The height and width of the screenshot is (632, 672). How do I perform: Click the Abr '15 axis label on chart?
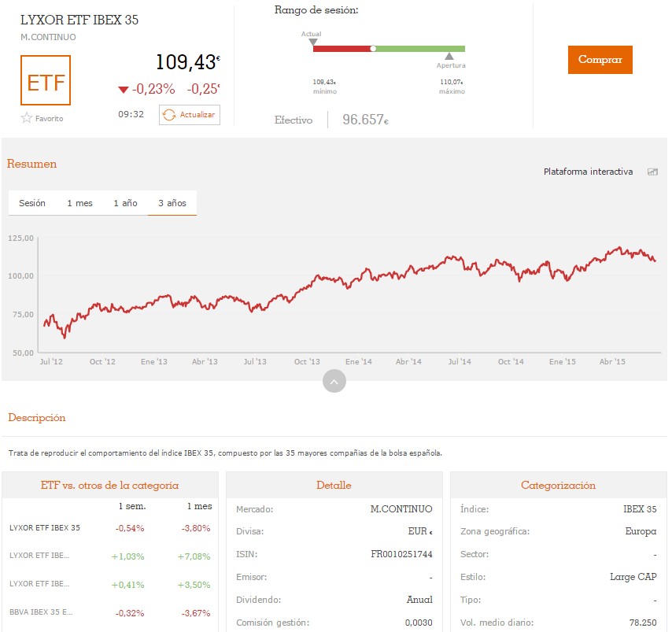point(612,361)
